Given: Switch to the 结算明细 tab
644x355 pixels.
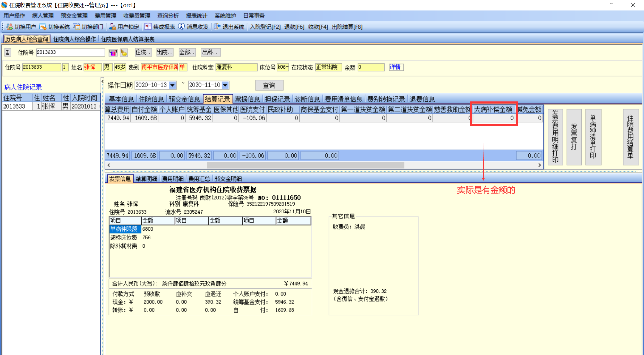Looking at the screenshot, I should pyautogui.click(x=146, y=179).
